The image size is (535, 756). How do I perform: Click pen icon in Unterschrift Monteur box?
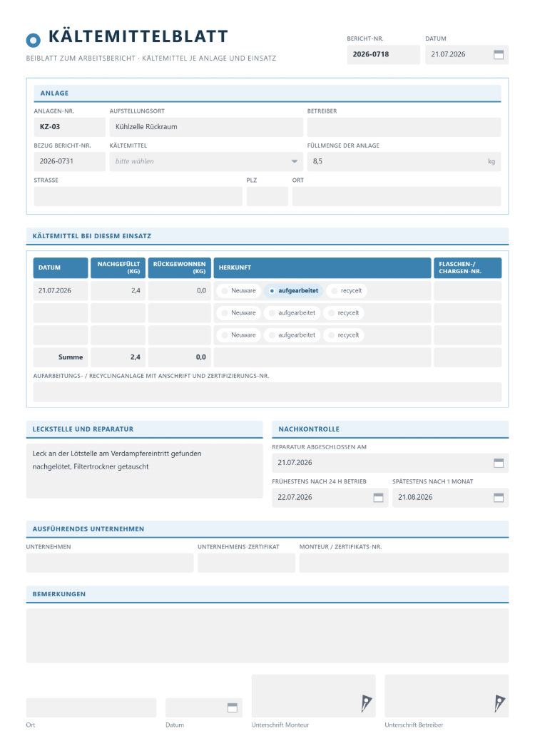366,703
